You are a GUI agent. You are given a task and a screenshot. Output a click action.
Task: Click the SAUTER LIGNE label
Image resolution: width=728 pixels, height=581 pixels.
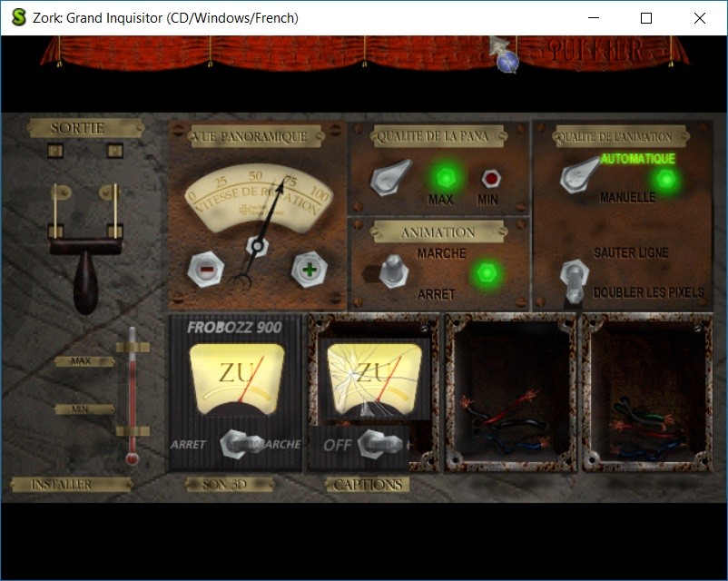(631, 253)
